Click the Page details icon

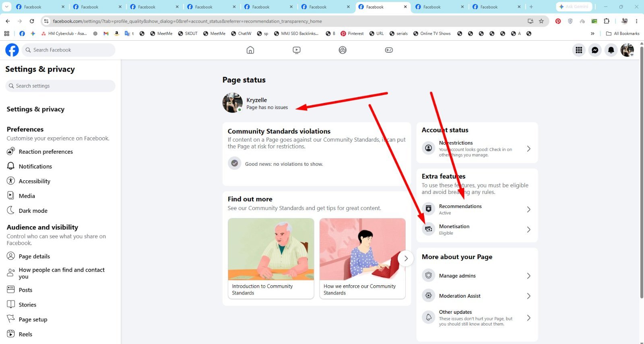11,256
